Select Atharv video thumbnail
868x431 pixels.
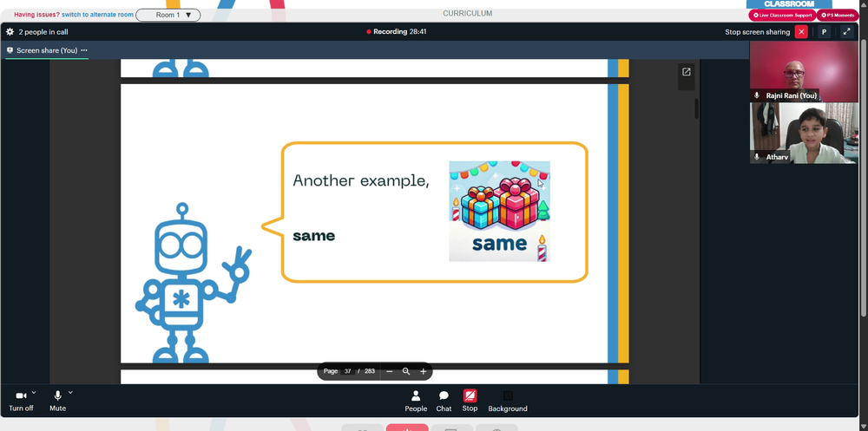point(804,133)
